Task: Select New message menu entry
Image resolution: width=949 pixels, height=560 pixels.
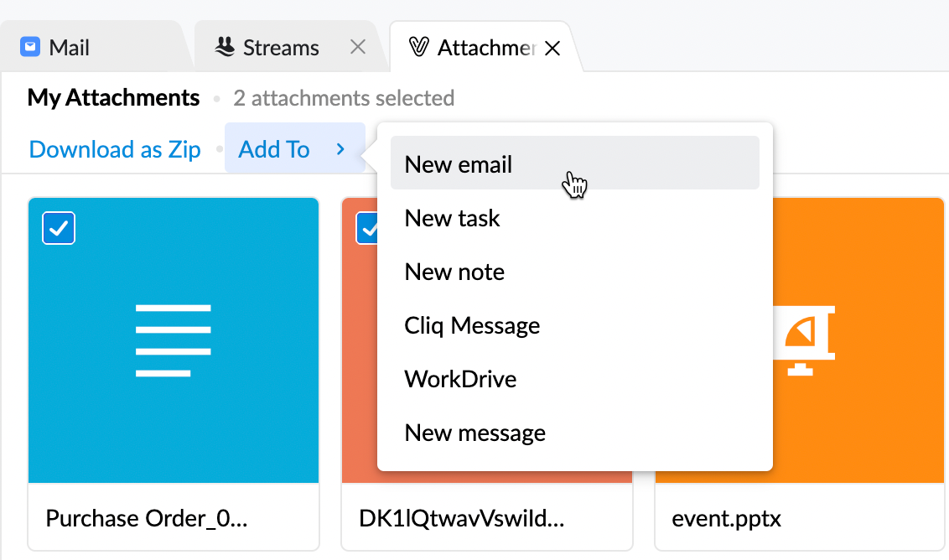Action: [474, 433]
